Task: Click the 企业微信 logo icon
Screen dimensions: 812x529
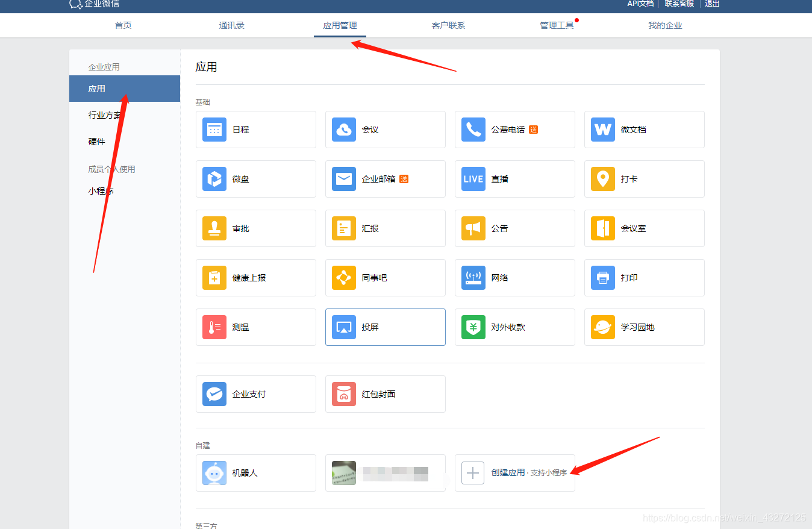Action: [x=76, y=4]
